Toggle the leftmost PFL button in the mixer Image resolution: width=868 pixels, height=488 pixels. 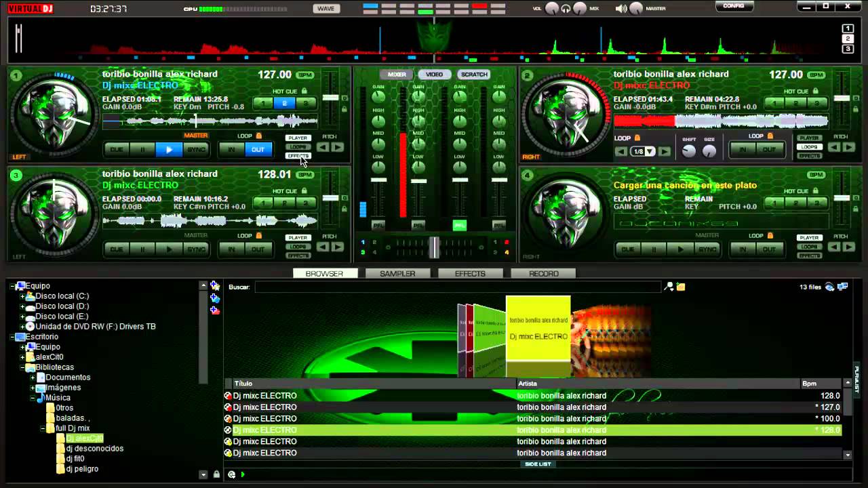pos(378,225)
